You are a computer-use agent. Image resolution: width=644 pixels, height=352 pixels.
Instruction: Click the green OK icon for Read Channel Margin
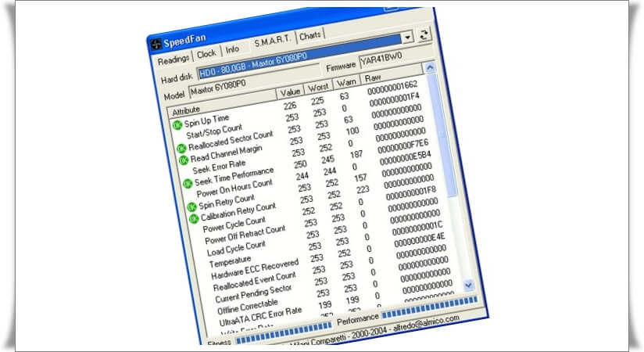(184, 160)
